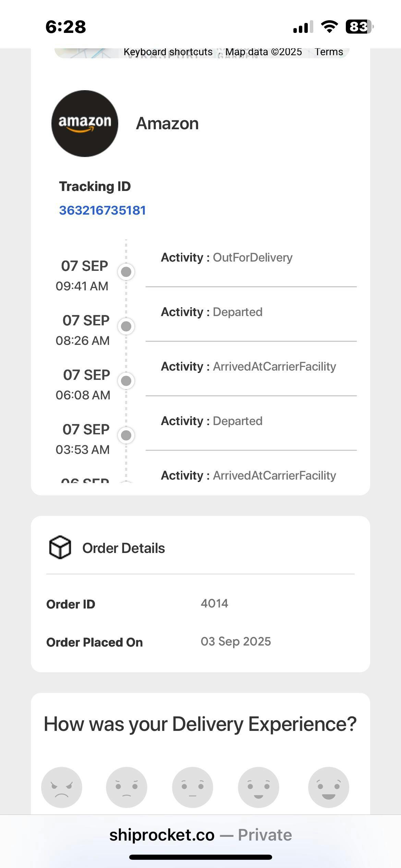Tap the Wi-Fi status icon

pyautogui.click(x=329, y=26)
